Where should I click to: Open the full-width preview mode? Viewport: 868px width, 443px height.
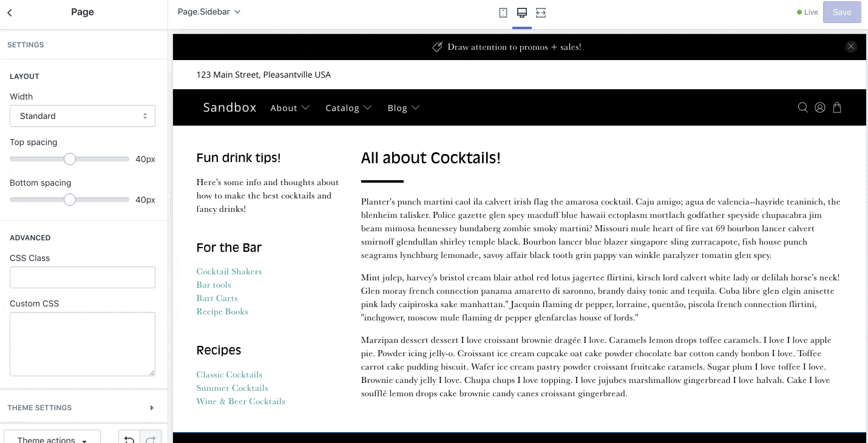[x=540, y=12]
